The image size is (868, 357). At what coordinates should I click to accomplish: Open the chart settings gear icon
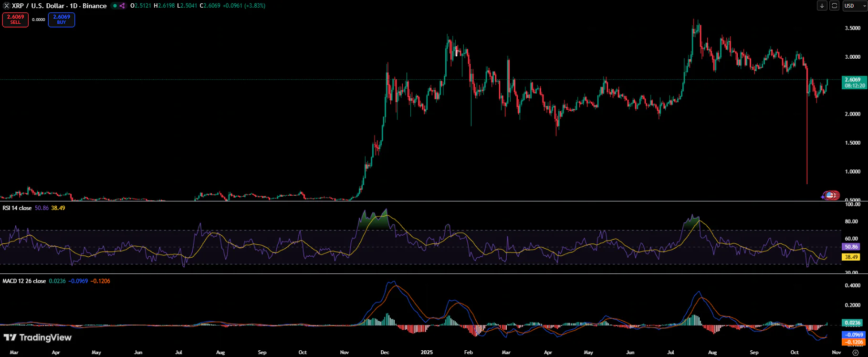pyautogui.click(x=856, y=352)
